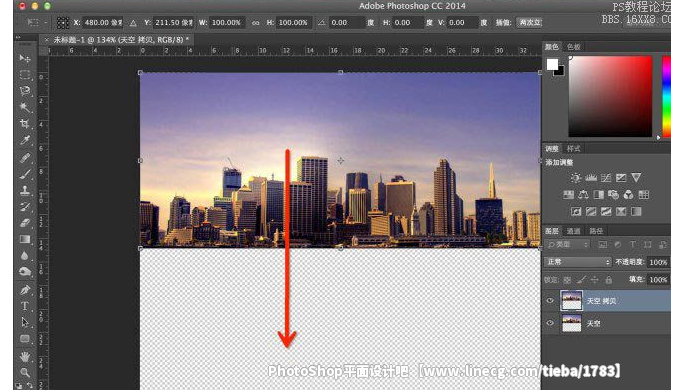This screenshot has height=390, width=676.
Task: Select the Move tool
Action: click(x=25, y=58)
